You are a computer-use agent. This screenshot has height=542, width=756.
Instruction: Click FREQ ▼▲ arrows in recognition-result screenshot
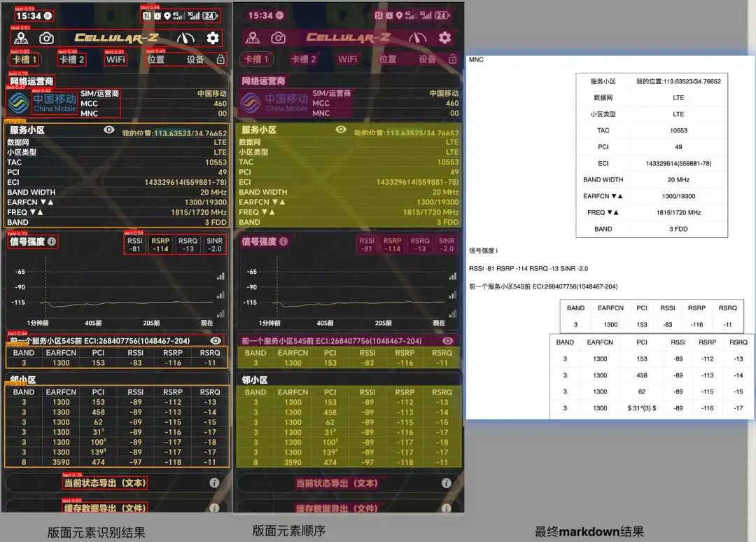(x=36, y=212)
